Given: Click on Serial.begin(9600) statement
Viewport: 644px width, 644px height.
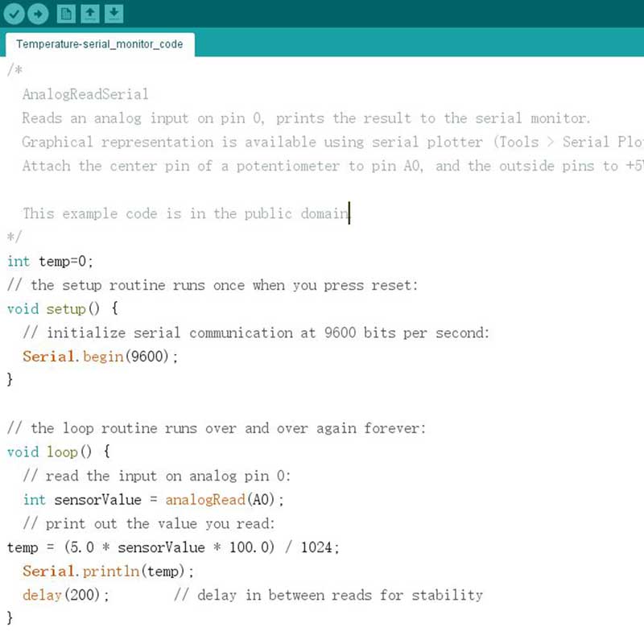Looking at the screenshot, I should [x=100, y=356].
